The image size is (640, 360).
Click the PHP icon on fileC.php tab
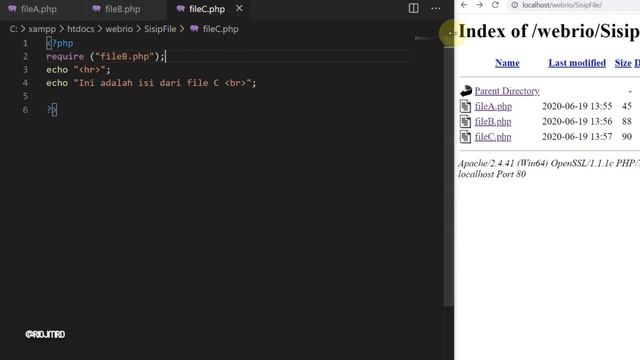180,9
